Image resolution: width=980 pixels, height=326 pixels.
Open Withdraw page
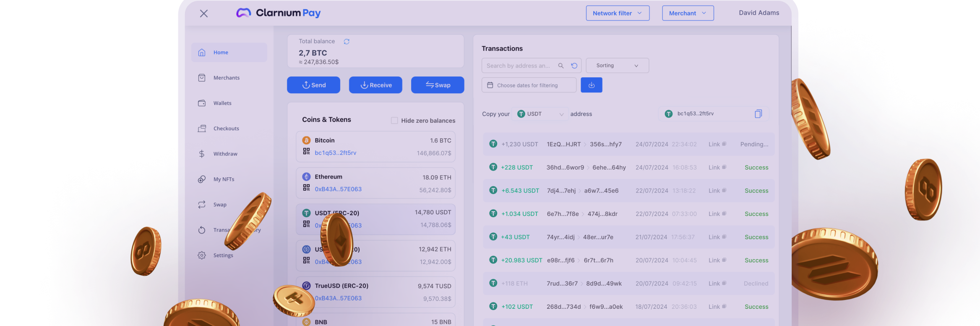(225, 154)
